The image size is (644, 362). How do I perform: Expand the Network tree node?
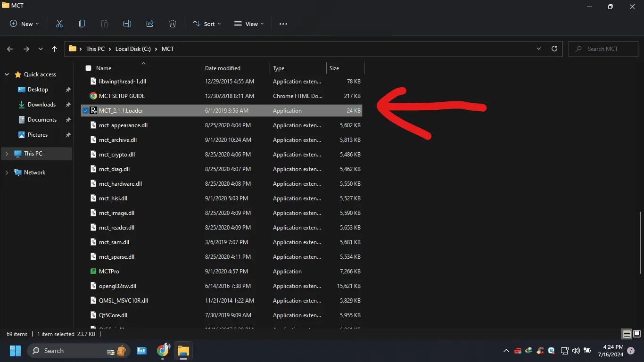(7, 173)
